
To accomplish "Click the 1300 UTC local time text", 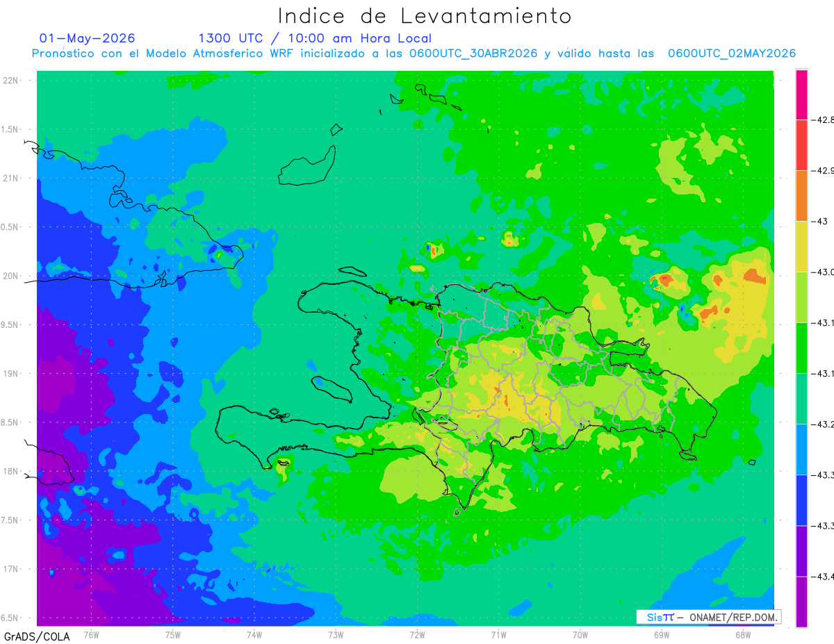I will 315,38.
